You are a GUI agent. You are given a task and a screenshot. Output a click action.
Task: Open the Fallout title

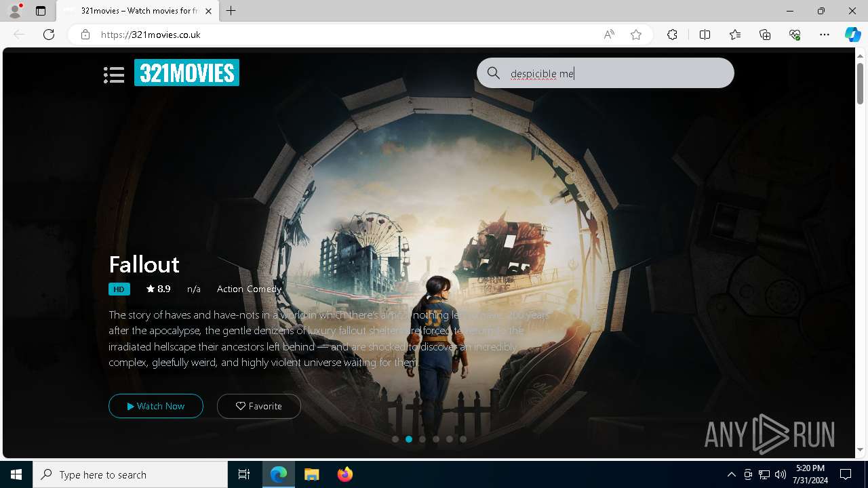[144, 264]
